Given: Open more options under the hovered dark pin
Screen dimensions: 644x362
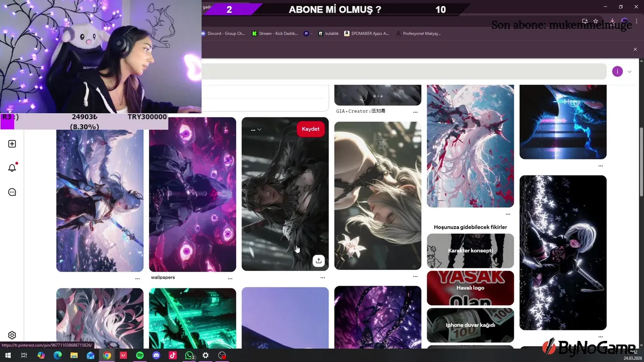Looking at the screenshot, I should point(323,277).
